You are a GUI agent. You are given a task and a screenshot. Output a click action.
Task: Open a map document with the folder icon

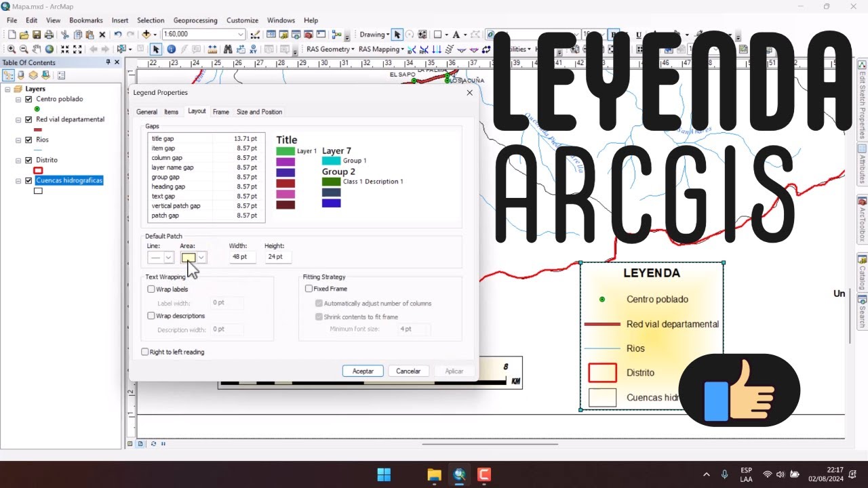[x=24, y=35]
